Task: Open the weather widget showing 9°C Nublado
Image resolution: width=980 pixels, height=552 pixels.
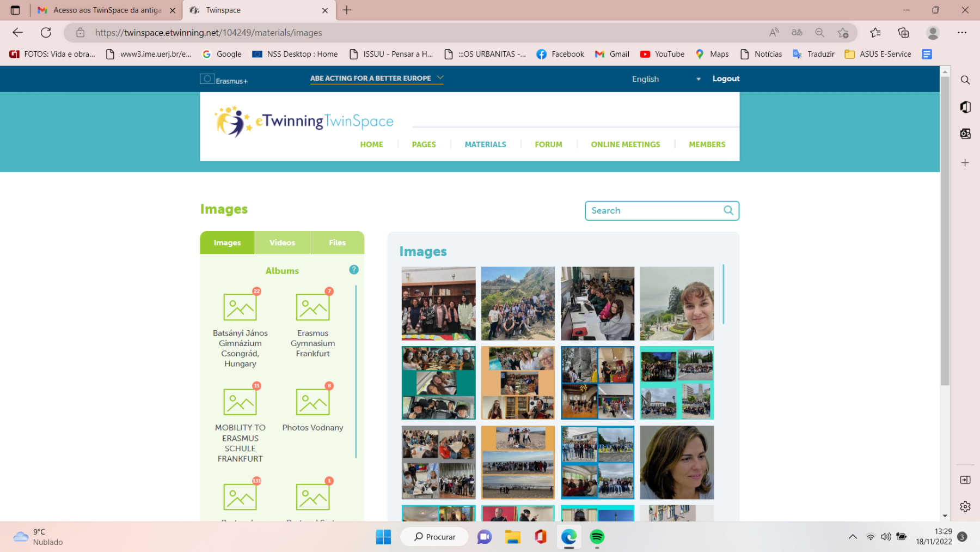Action: (38, 537)
